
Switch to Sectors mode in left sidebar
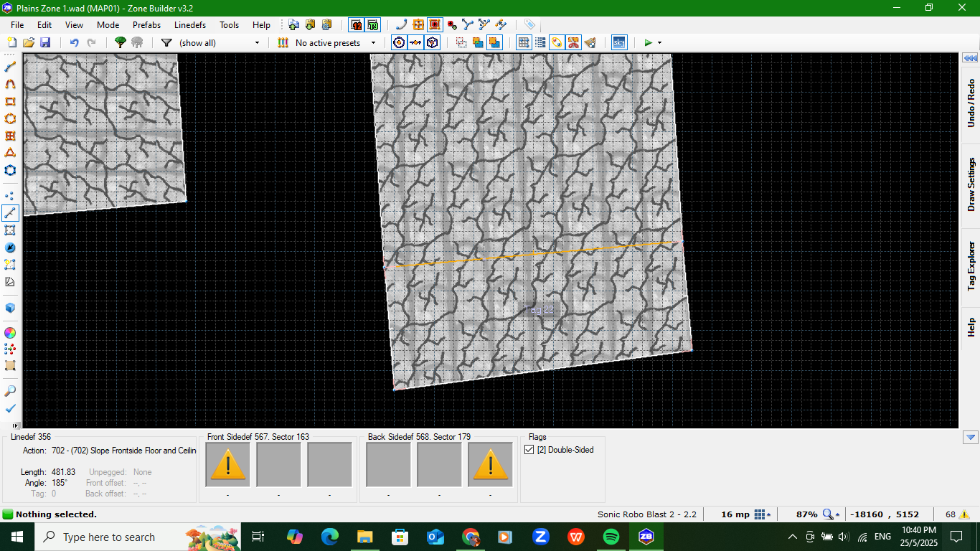point(10,230)
